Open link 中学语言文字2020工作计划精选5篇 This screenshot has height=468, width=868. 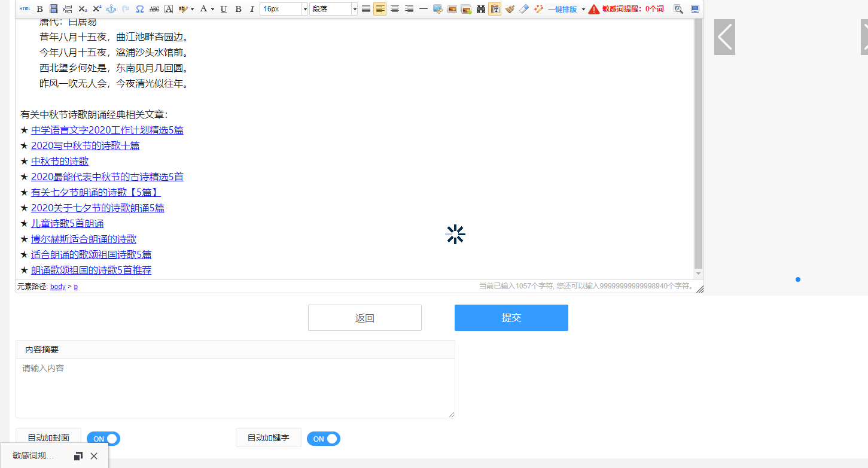click(107, 130)
